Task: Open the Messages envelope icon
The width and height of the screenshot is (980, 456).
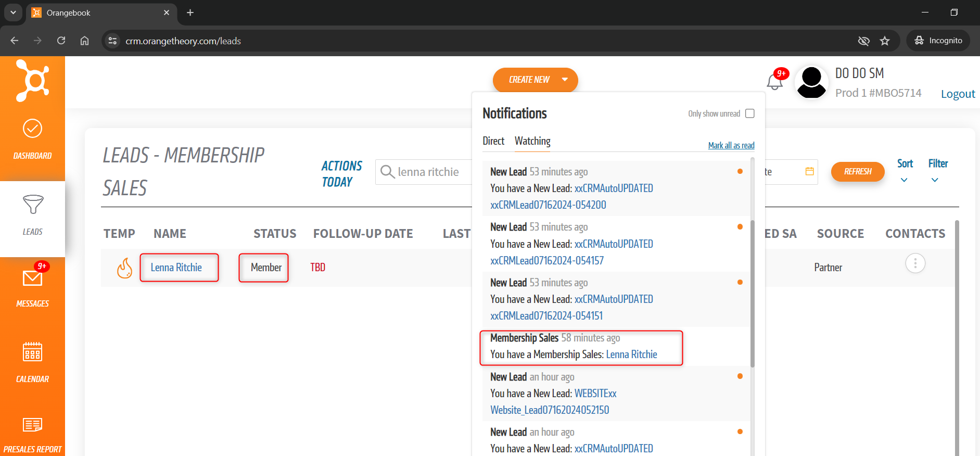Action: coord(32,278)
